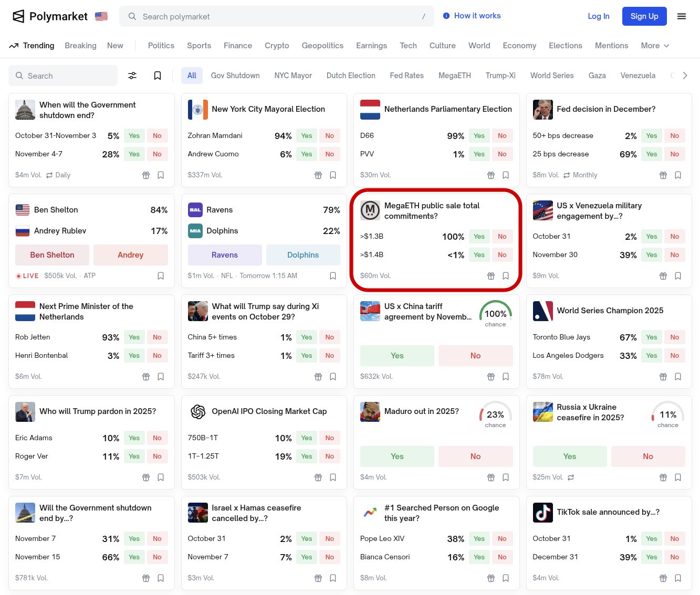
Task: Expand the More categories dropdown
Action: 655,46
